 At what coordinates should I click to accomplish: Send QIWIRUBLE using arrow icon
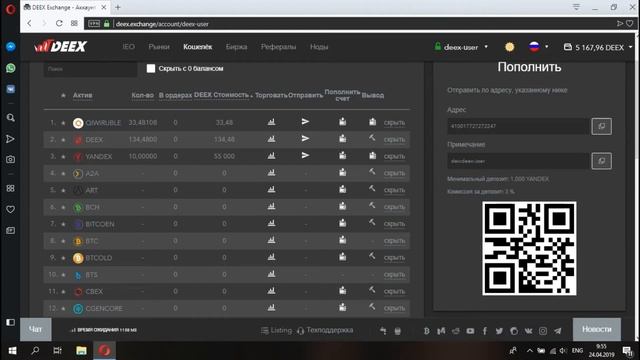coord(305,122)
